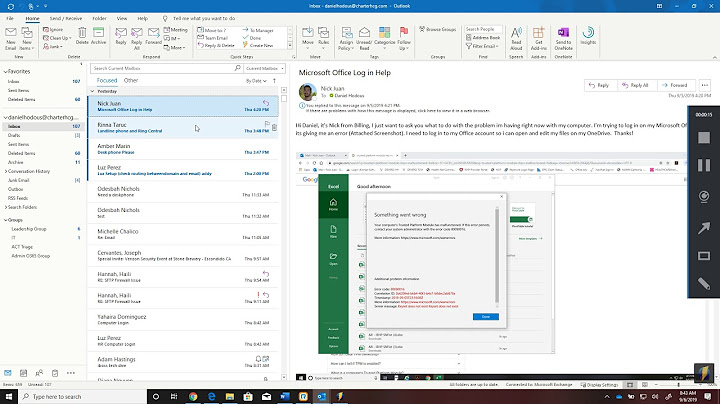The image size is (720, 404).
Task: Open Word from the taskbar
Action: (x=285, y=396)
